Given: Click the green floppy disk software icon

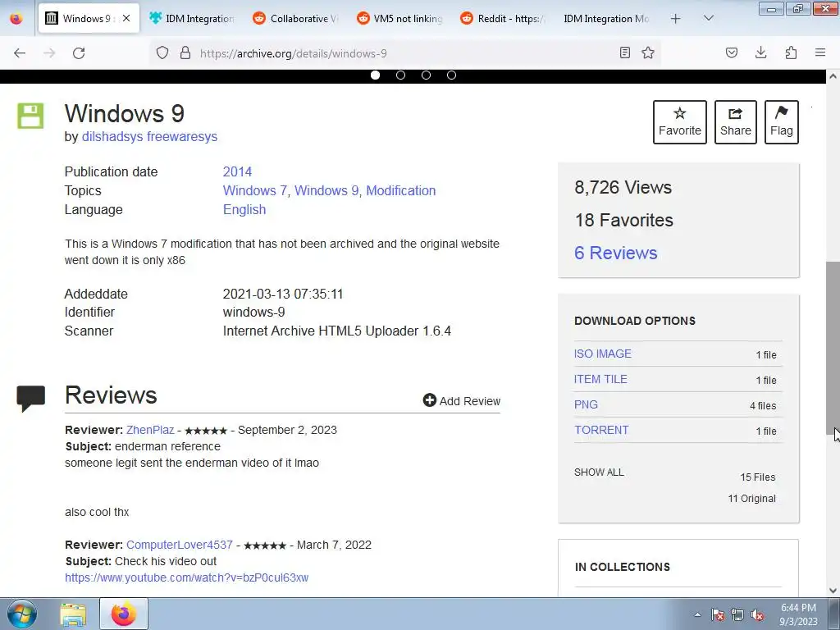Looking at the screenshot, I should tap(30, 116).
